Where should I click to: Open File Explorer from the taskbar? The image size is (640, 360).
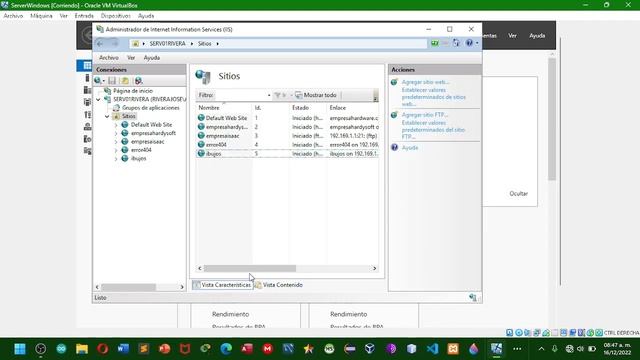[82, 349]
